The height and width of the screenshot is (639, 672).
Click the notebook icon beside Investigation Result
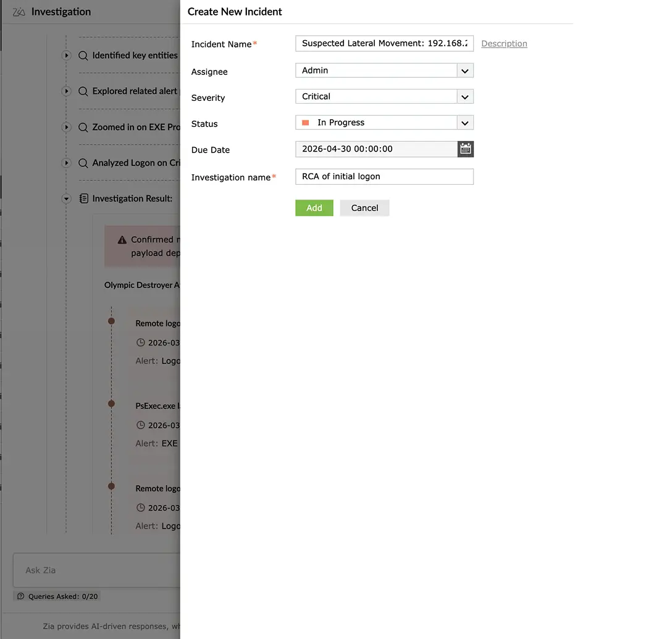coord(83,198)
